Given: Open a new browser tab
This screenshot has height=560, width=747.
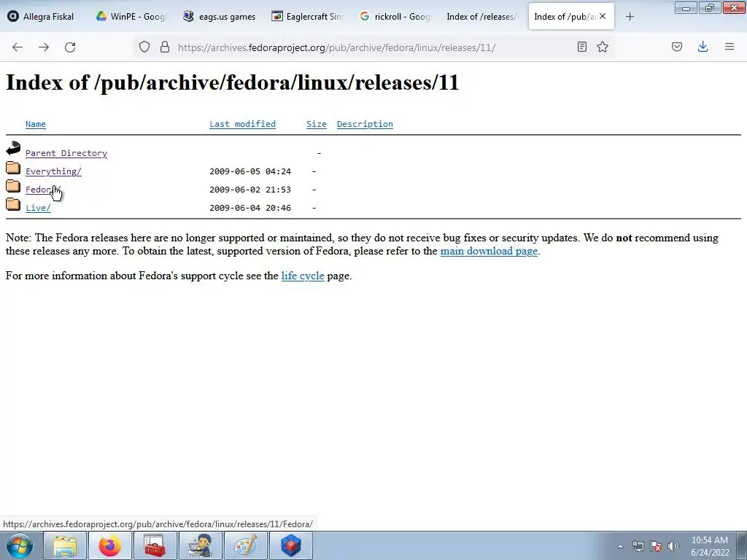Looking at the screenshot, I should [x=630, y=17].
